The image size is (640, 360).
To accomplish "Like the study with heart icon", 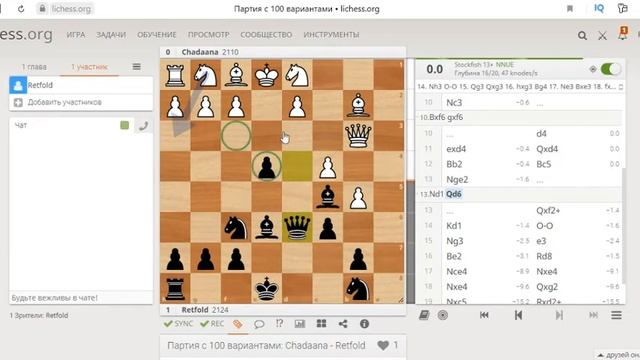I will (383, 345).
